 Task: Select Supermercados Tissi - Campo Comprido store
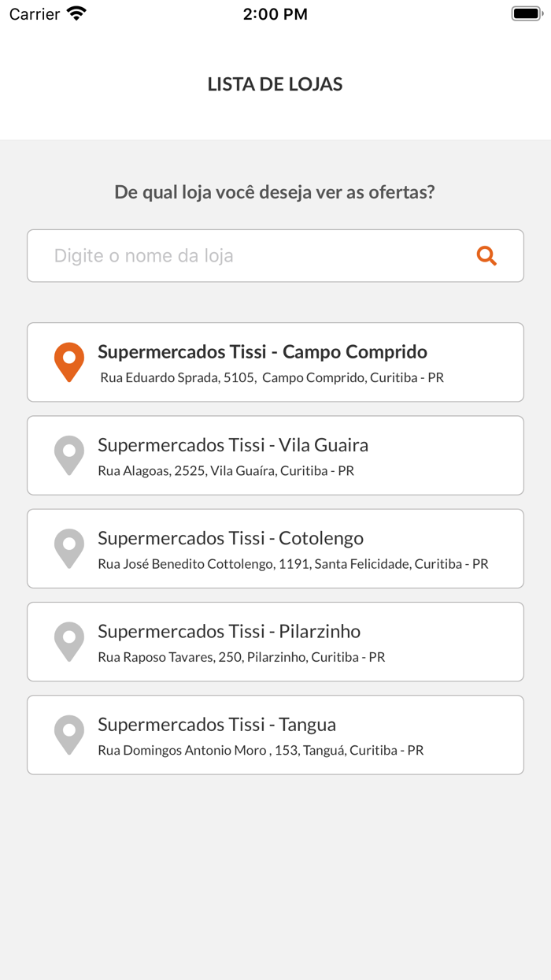(x=275, y=362)
